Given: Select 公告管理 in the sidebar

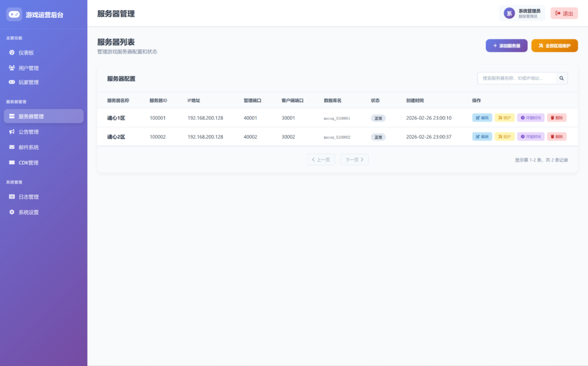Looking at the screenshot, I should [x=28, y=132].
